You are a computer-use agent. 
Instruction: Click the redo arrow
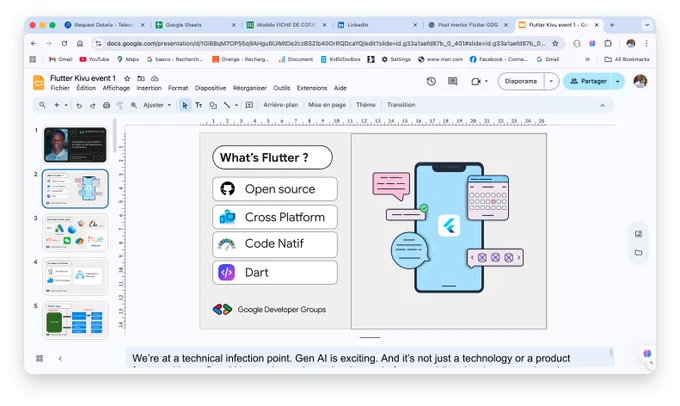point(92,105)
